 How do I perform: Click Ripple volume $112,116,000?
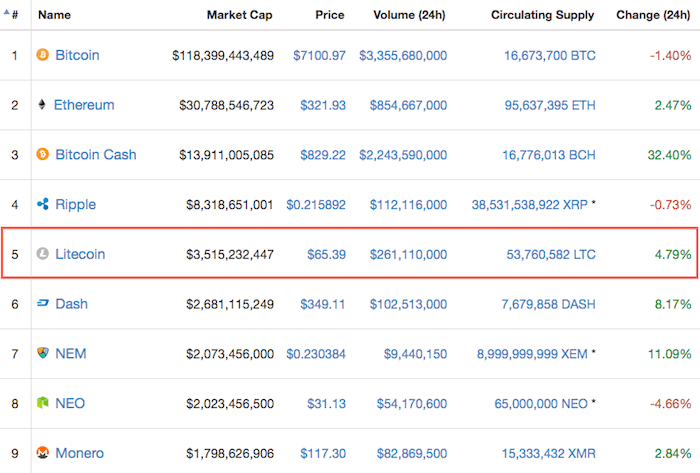[408, 204]
